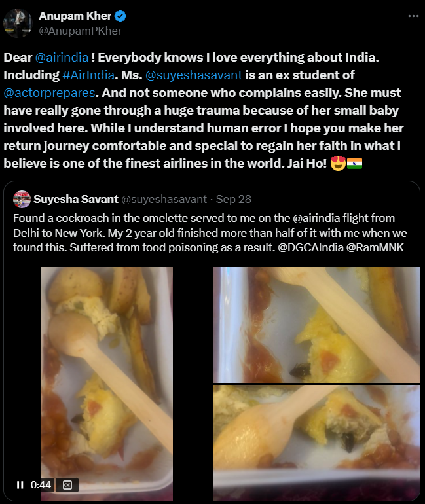Pause the playing video
Screen dimensions: 425x504
click(20, 485)
